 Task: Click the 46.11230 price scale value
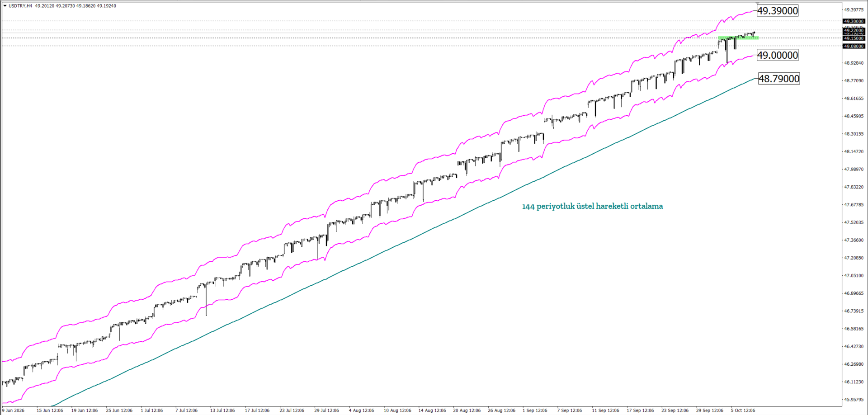(854, 382)
